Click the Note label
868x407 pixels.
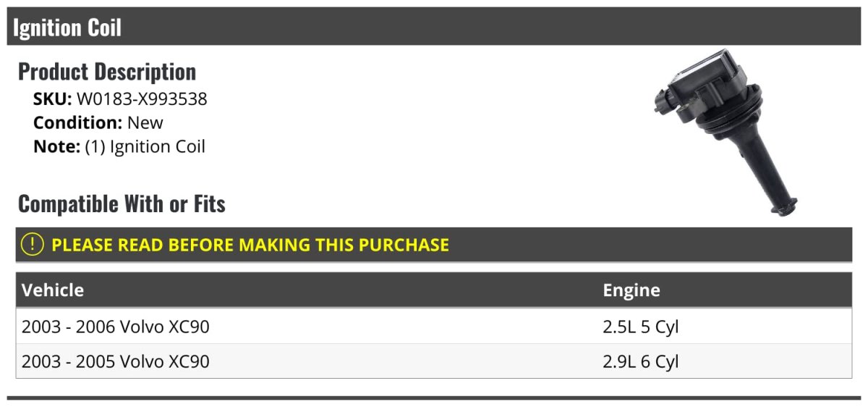point(56,146)
